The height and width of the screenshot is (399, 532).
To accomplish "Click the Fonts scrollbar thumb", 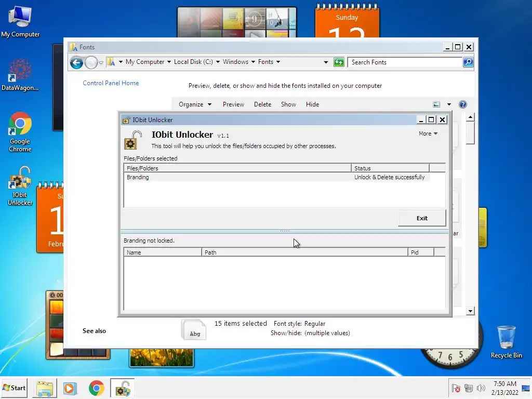I will point(470,134).
